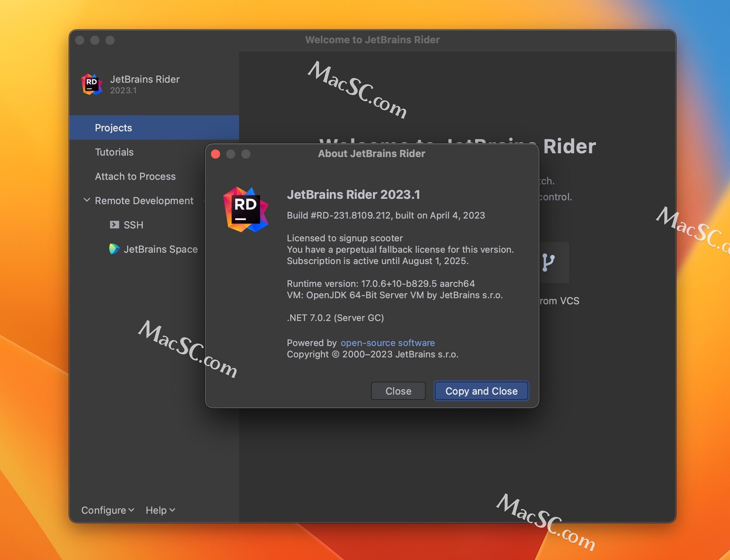The image size is (730, 560).
Task: Collapse the Remote Development section
Action: click(87, 200)
